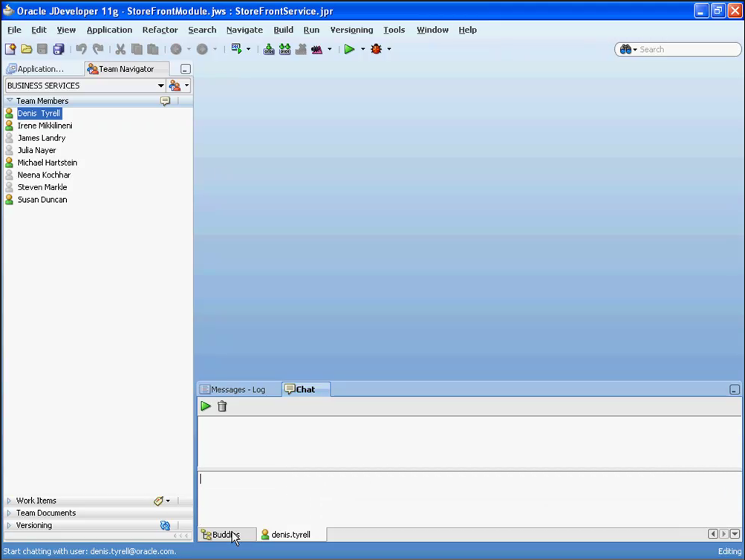Click the Undo toolbar icon
The image size is (745, 560).
click(81, 49)
